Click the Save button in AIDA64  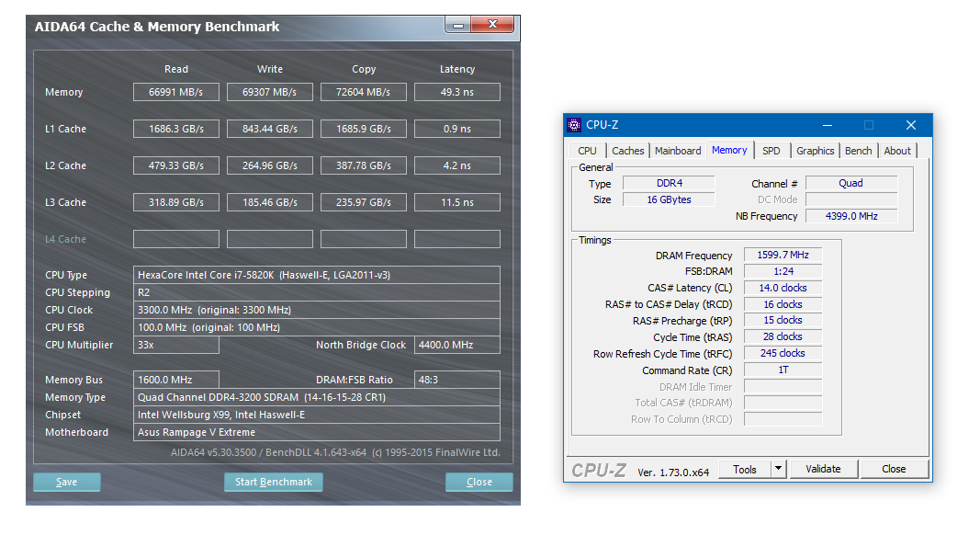click(x=66, y=482)
